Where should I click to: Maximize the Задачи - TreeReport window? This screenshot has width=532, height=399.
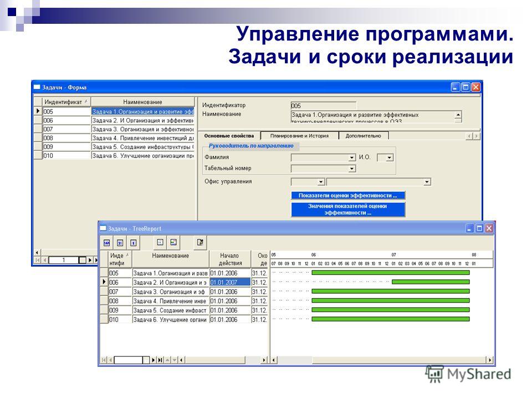479,228
